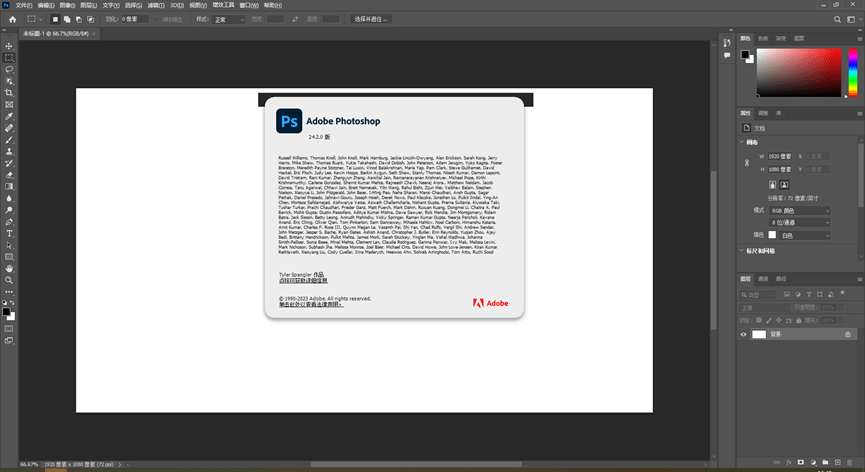Open the 样式 style dropdown
The image size is (865, 472).
coord(229,19)
